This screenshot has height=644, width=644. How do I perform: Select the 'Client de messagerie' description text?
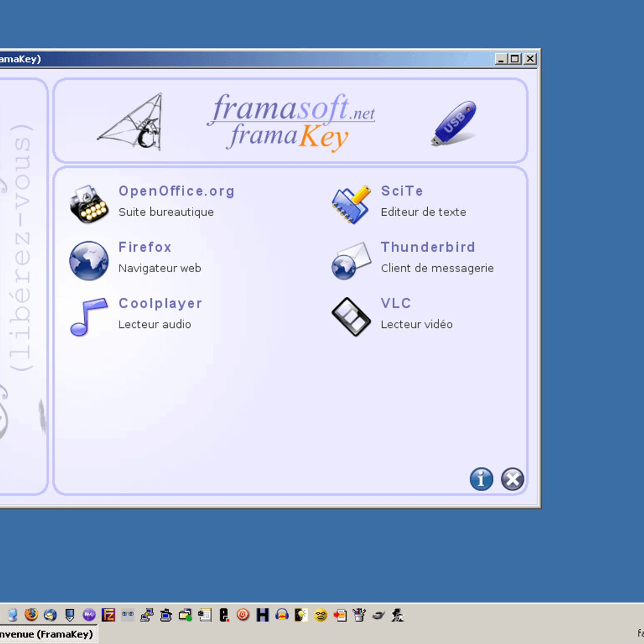437,268
